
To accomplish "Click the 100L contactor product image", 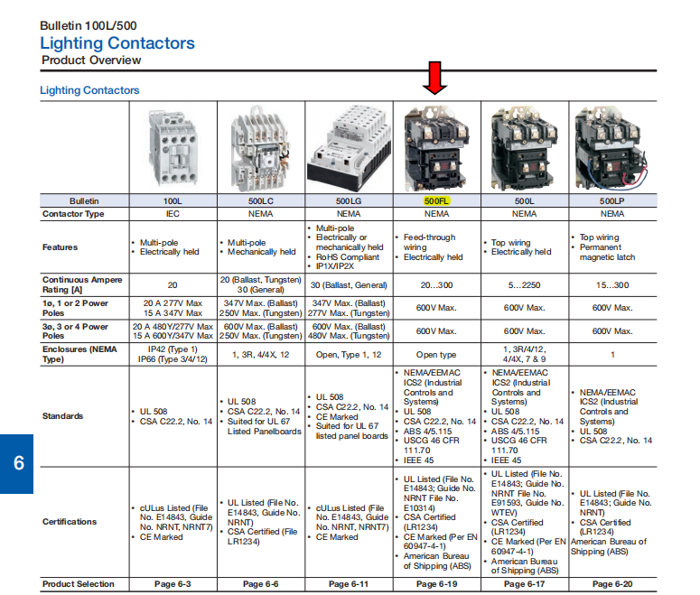I will pos(173,148).
